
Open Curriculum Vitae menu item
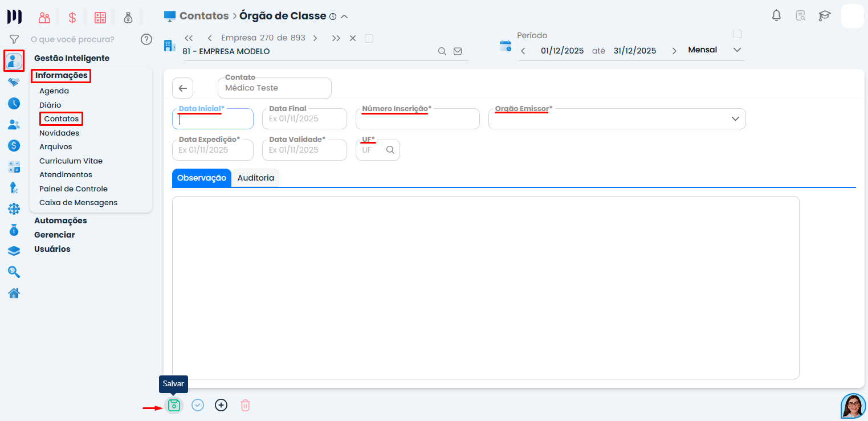tap(71, 161)
